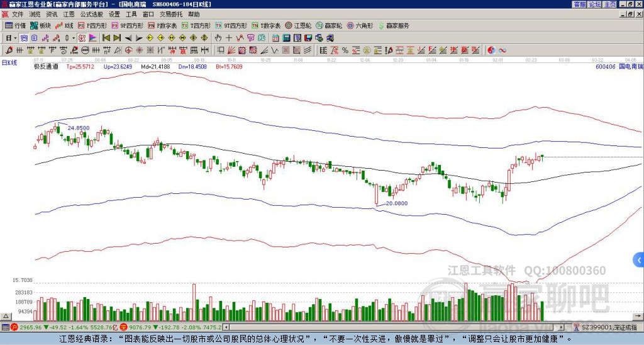Viewport: 644px width, 345px height.
Task: Open the P四方形 tool
Action: [92, 25]
